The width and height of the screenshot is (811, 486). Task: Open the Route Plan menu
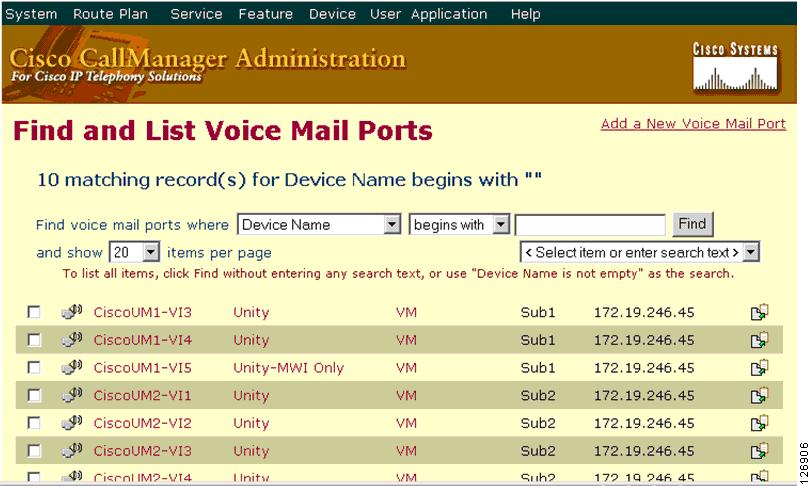[x=110, y=14]
